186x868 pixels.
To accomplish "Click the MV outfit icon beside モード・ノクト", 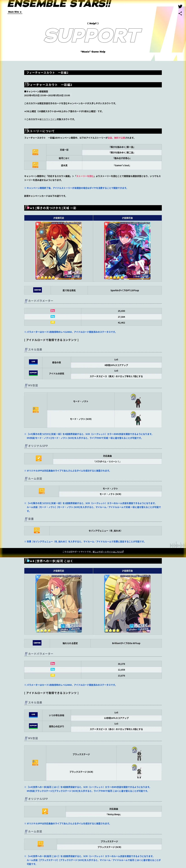I will [x=35, y=410].
